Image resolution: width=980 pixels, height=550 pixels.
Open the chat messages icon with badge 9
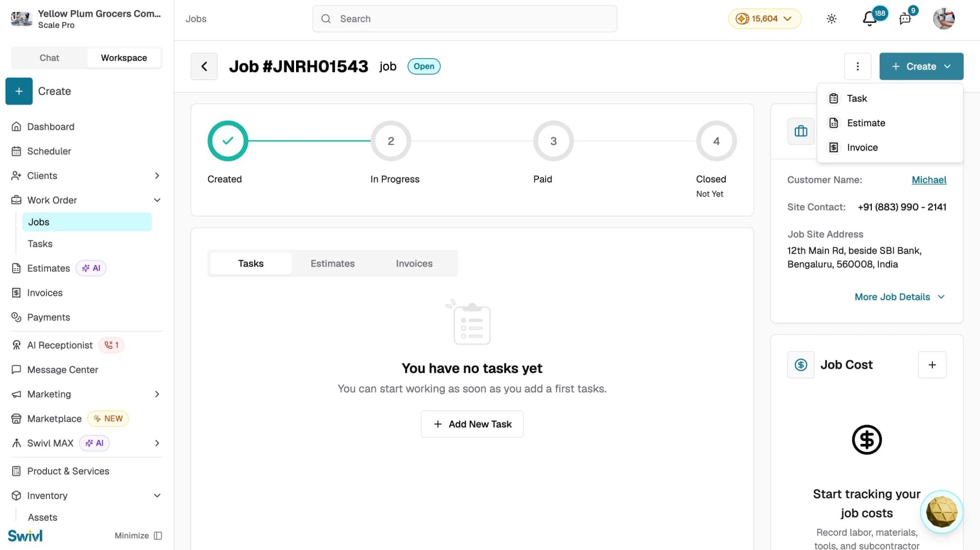coord(905,19)
